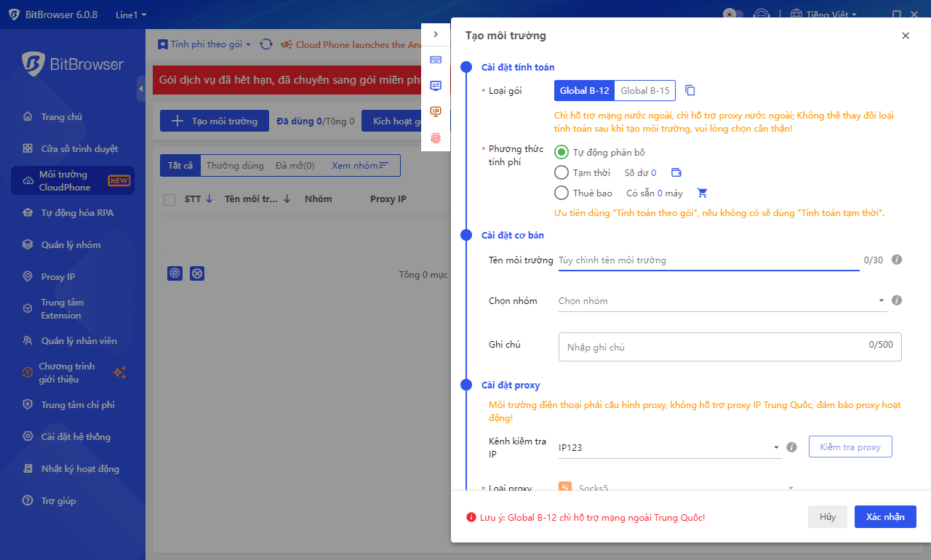
Task: Sort by Tên môi trường column arrow
Action: (x=287, y=199)
